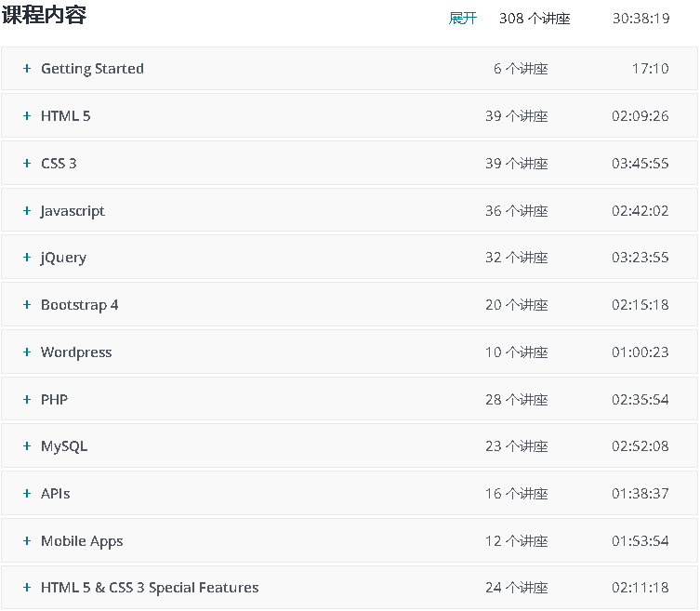This screenshot has width=700, height=611.
Task: Click the PHP section title text
Action: point(54,400)
